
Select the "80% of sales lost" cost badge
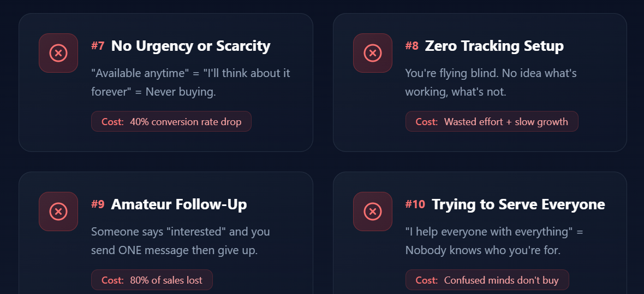tap(152, 280)
